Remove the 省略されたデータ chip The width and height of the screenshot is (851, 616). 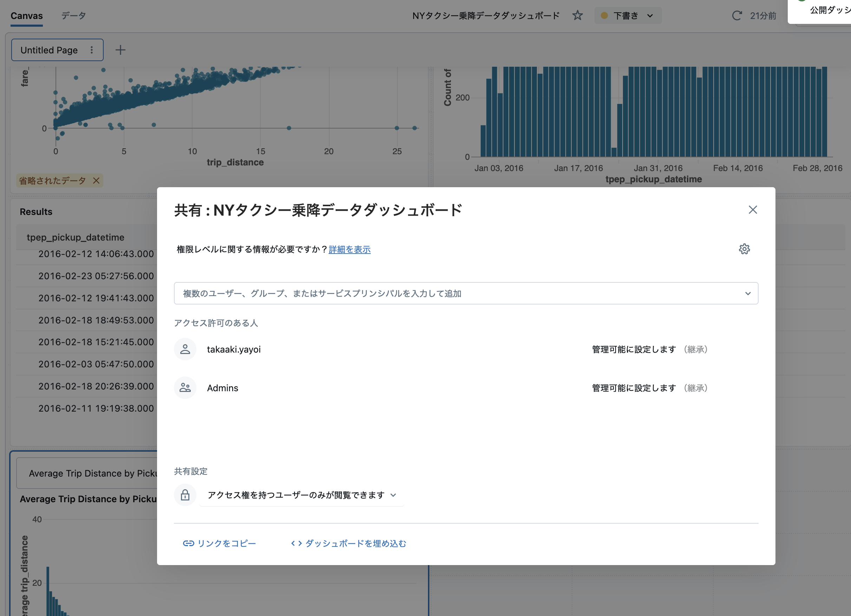coord(96,181)
